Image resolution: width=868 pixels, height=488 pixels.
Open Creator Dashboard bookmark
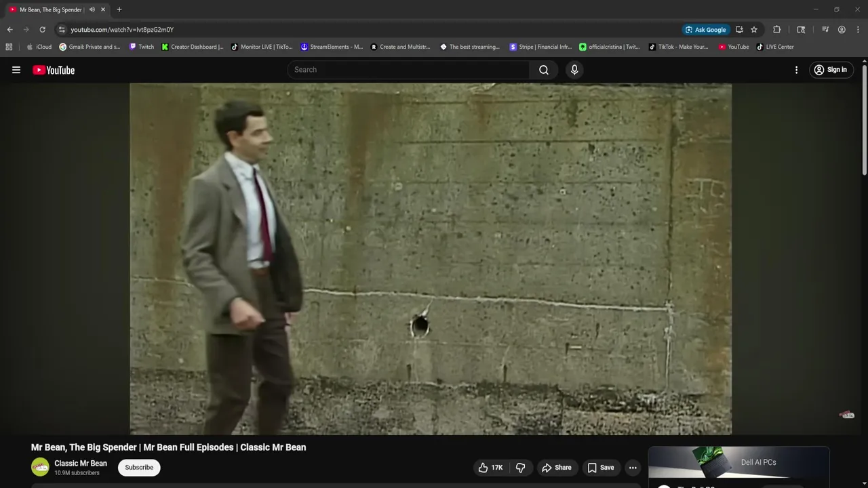[193, 47]
